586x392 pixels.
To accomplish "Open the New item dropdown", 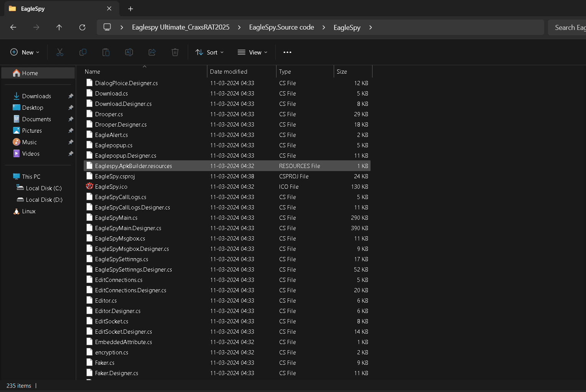I will point(25,52).
